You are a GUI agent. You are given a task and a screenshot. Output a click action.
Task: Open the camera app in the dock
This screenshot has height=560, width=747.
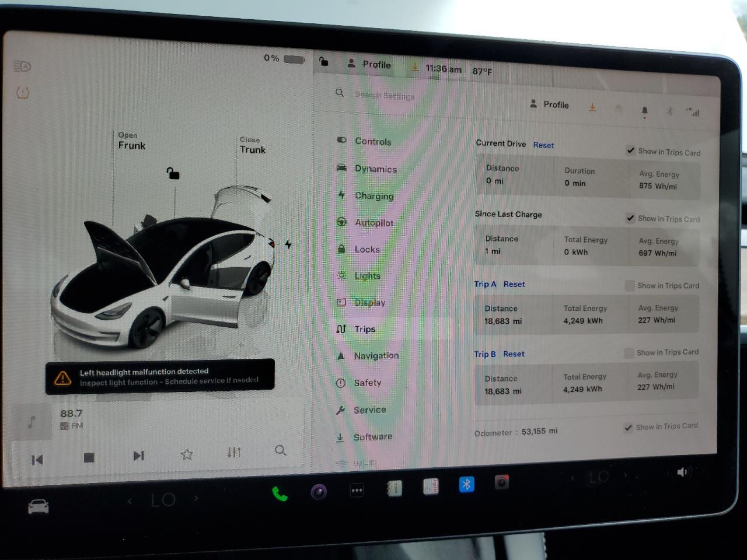pyautogui.click(x=502, y=482)
